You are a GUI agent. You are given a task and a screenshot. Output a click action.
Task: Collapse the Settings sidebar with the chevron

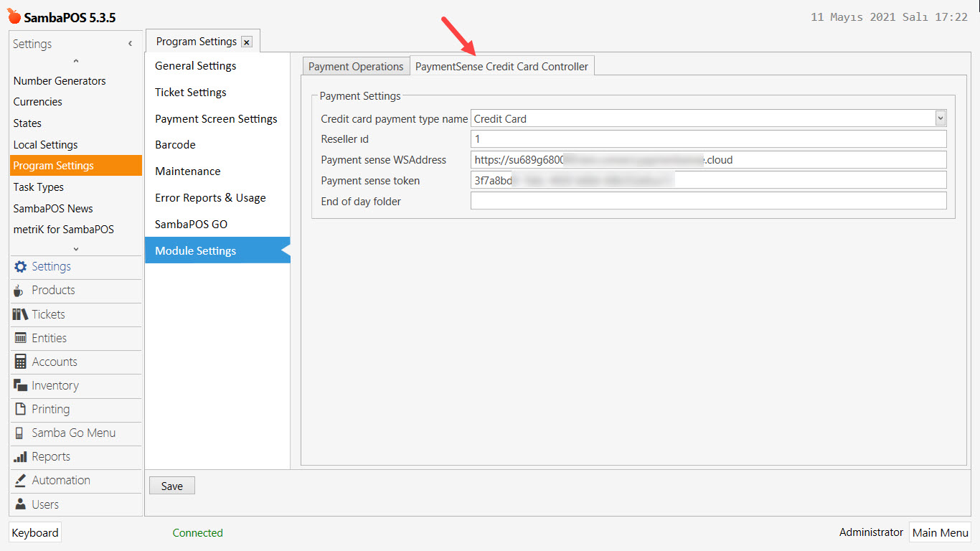click(x=130, y=43)
